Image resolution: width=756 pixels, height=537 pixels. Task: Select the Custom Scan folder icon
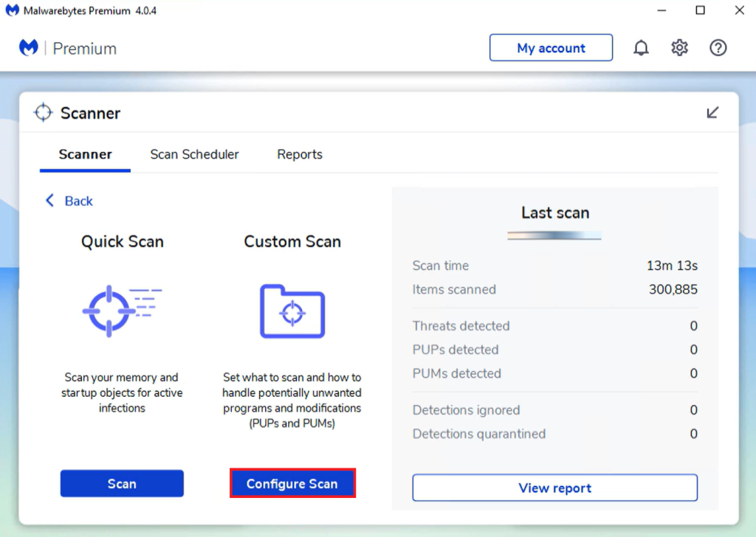(292, 311)
